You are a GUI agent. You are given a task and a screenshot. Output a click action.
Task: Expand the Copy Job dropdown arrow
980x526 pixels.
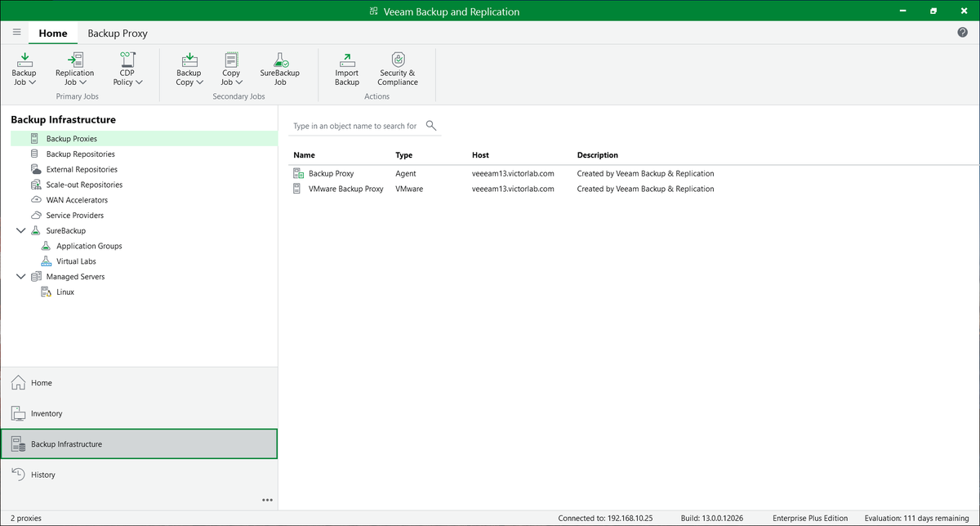(x=239, y=82)
